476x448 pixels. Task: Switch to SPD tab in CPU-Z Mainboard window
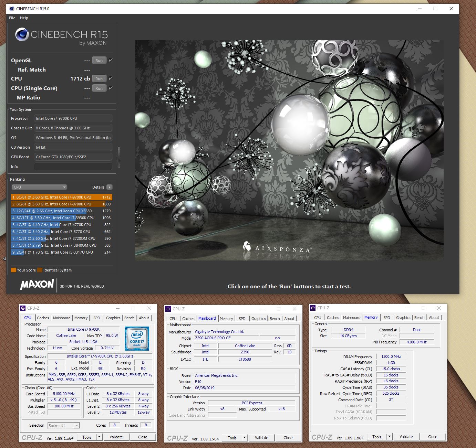coord(242,319)
